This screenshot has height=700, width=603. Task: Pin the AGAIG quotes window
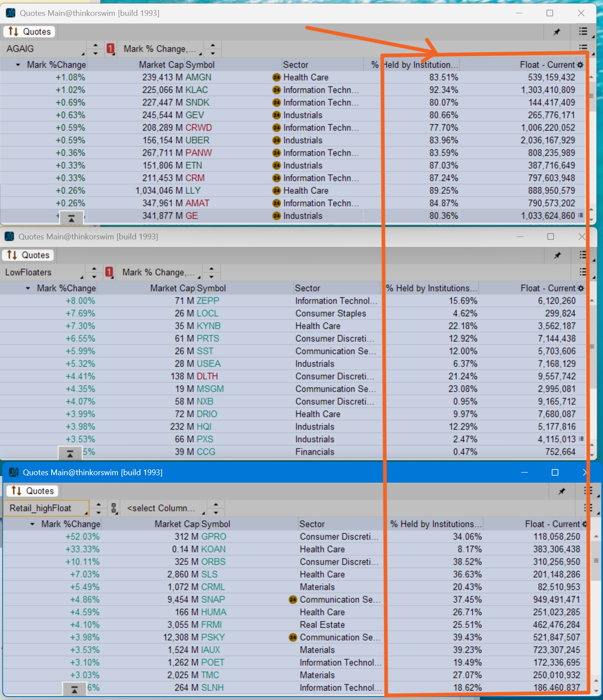pos(557,32)
